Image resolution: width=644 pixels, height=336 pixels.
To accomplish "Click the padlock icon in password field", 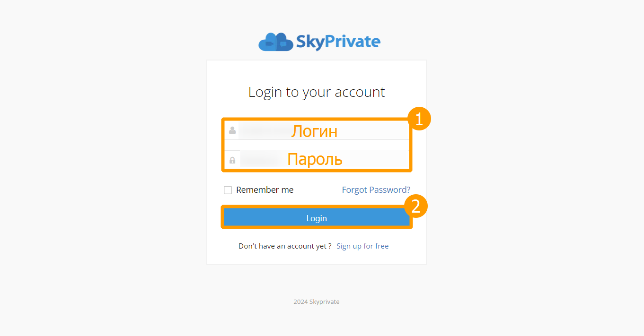I will coord(232,160).
